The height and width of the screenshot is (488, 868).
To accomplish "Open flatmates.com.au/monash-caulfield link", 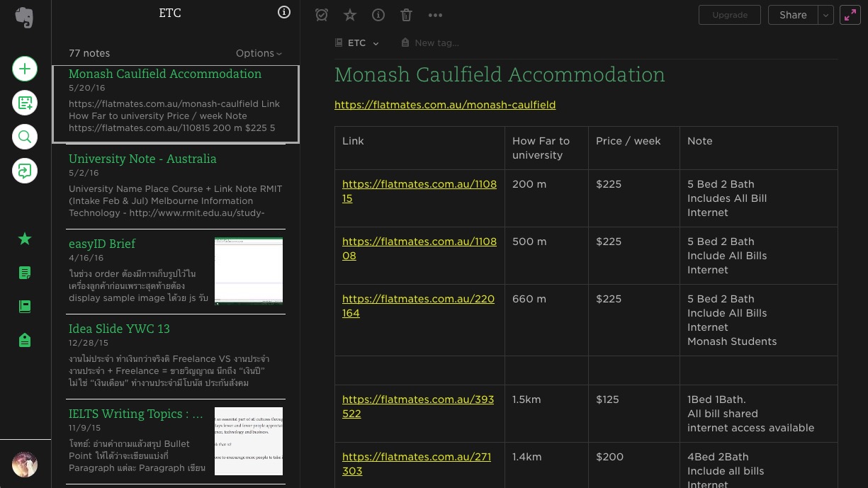I will [445, 105].
